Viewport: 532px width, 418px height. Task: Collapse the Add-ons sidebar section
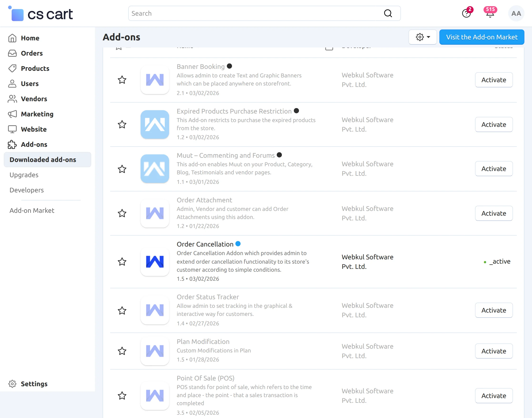tap(34, 144)
